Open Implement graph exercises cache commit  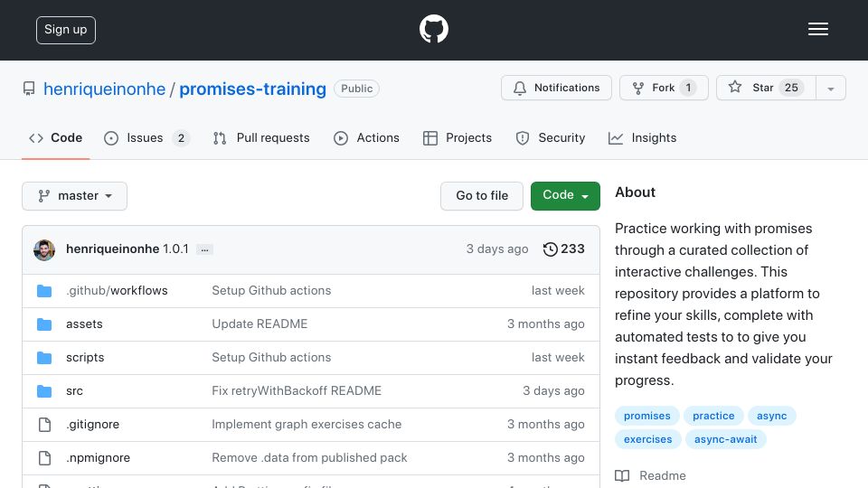coord(307,425)
